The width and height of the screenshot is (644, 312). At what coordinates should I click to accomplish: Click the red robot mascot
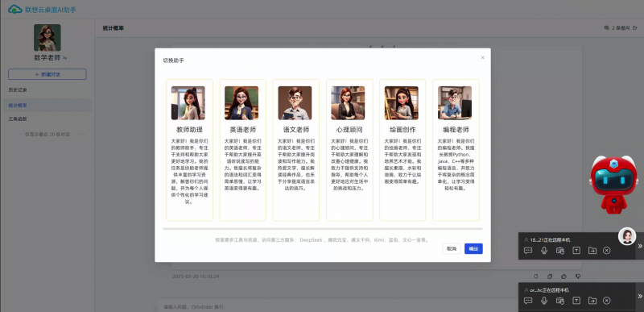click(x=614, y=184)
